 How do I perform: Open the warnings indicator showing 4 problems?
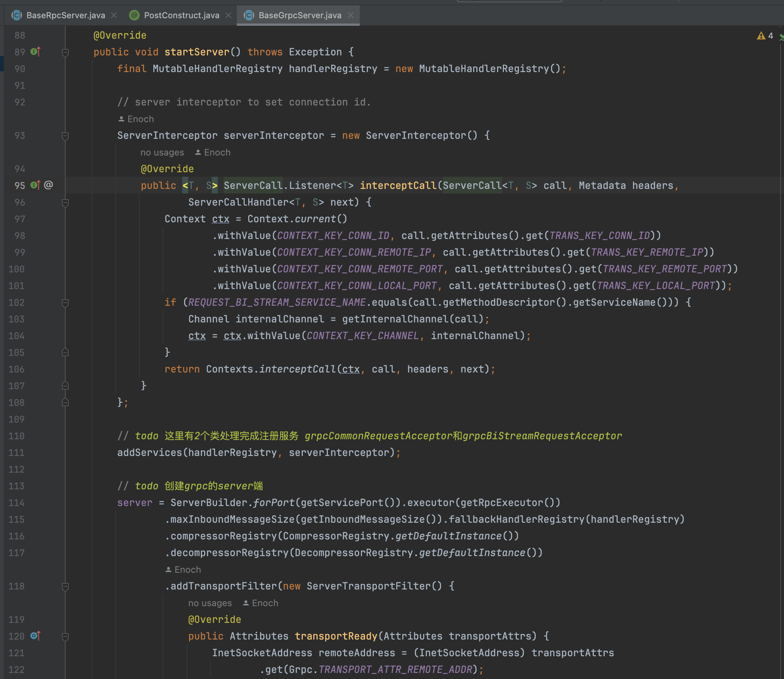pos(765,36)
